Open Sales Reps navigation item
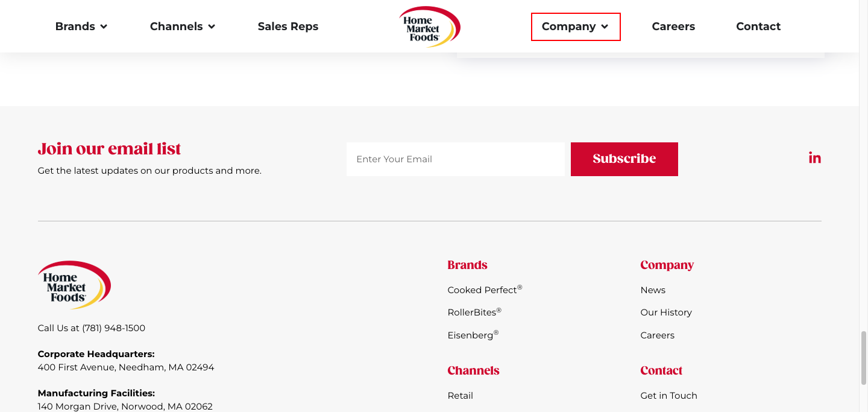Viewport: 868px width, 412px height. tap(288, 27)
